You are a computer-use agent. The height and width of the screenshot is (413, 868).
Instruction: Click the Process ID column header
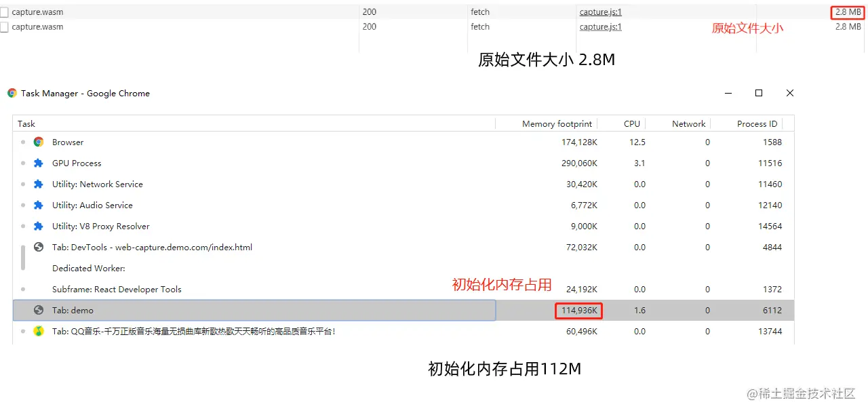click(x=756, y=123)
